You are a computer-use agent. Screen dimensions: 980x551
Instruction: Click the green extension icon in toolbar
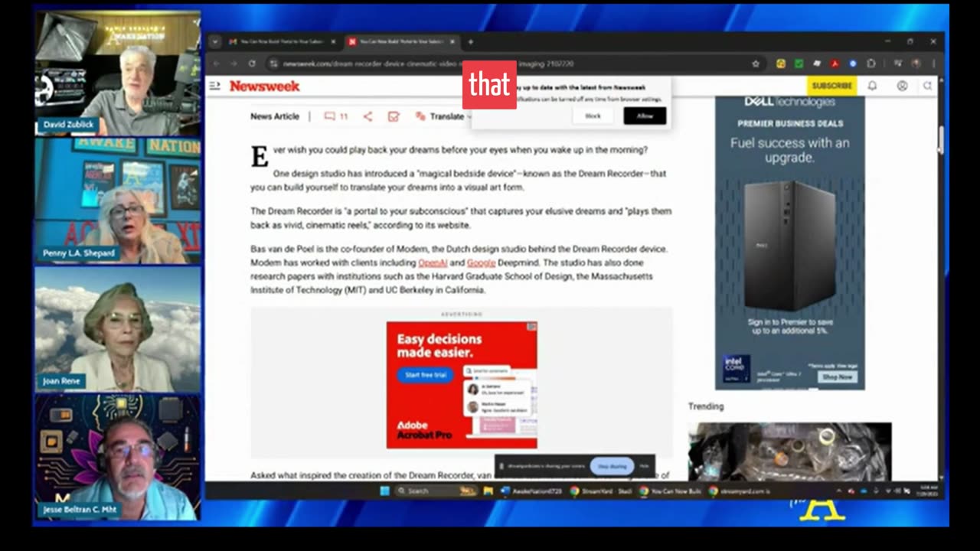point(799,64)
